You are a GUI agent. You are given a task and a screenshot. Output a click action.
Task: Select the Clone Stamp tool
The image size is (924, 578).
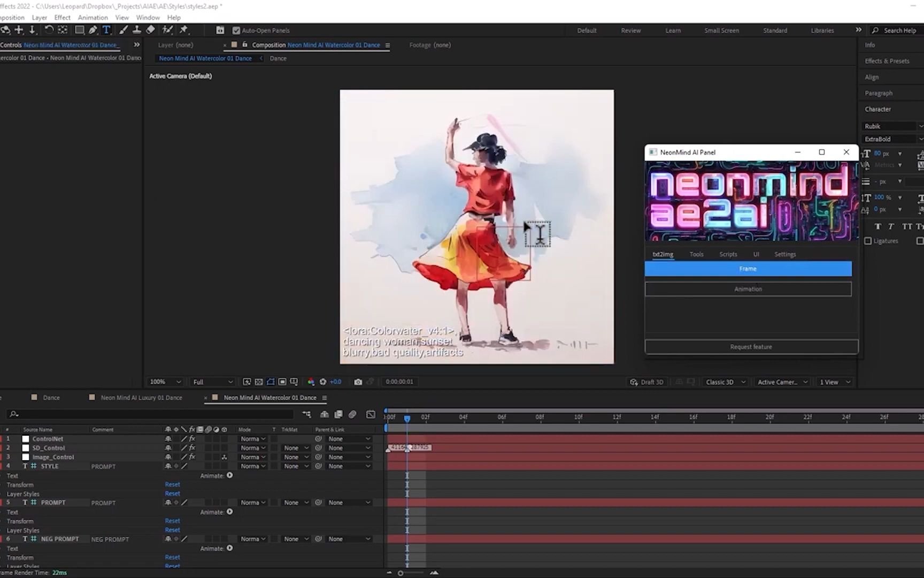coord(137,30)
